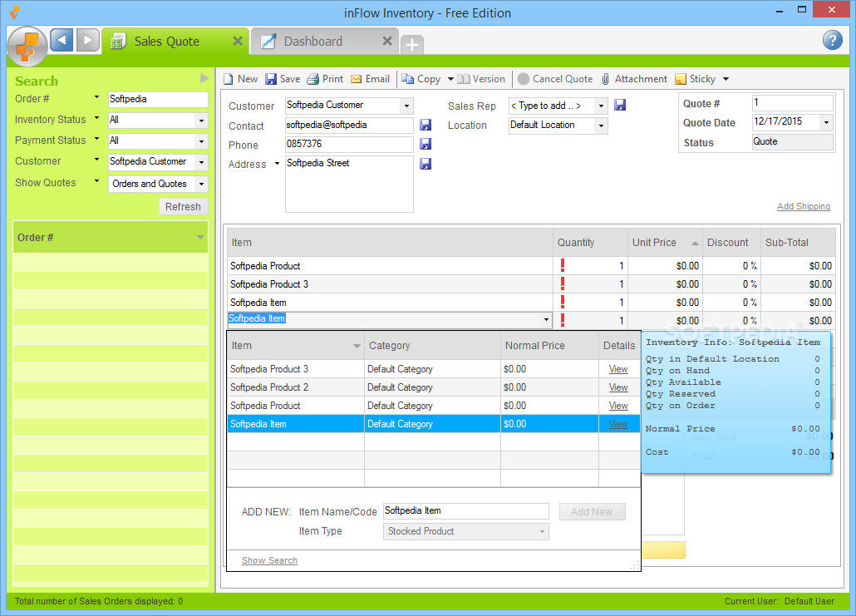The height and width of the screenshot is (616, 856).
Task: Click the Add New item button
Action: [593, 512]
